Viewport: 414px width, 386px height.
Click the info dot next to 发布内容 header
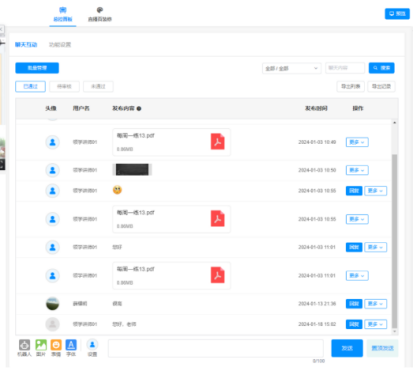tap(139, 109)
